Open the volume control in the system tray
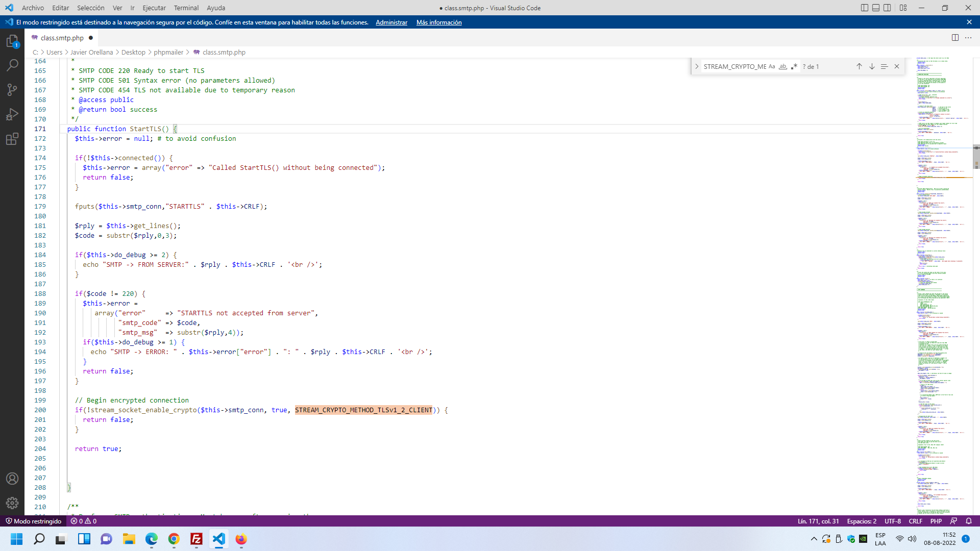Image resolution: width=980 pixels, height=551 pixels. pyautogui.click(x=912, y=539)
